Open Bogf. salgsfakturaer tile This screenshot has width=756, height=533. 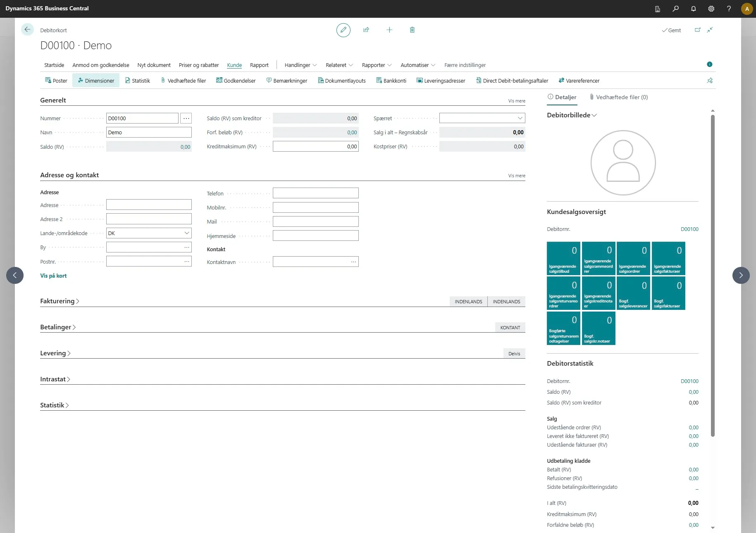(x=668, y=293)
